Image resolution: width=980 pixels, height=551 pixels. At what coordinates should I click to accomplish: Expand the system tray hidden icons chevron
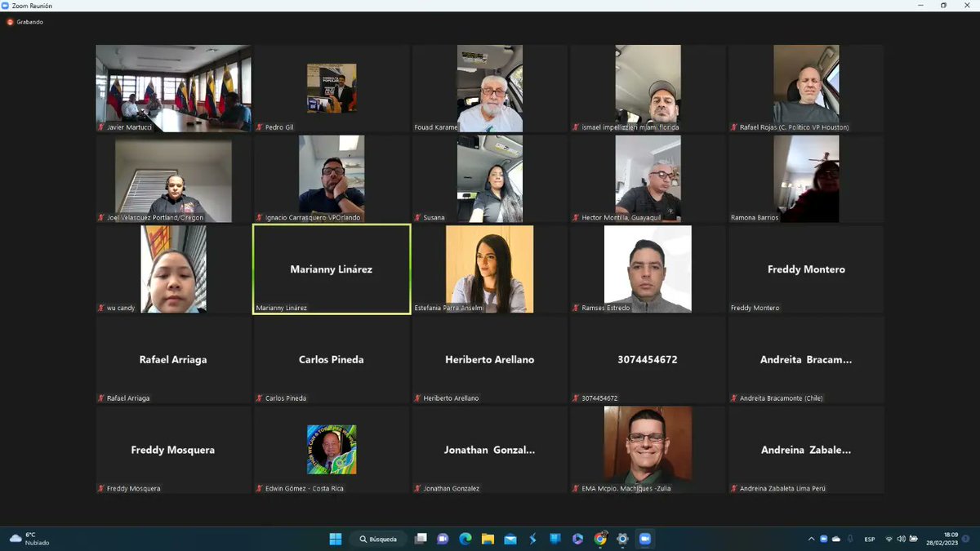tap(811, 539)
